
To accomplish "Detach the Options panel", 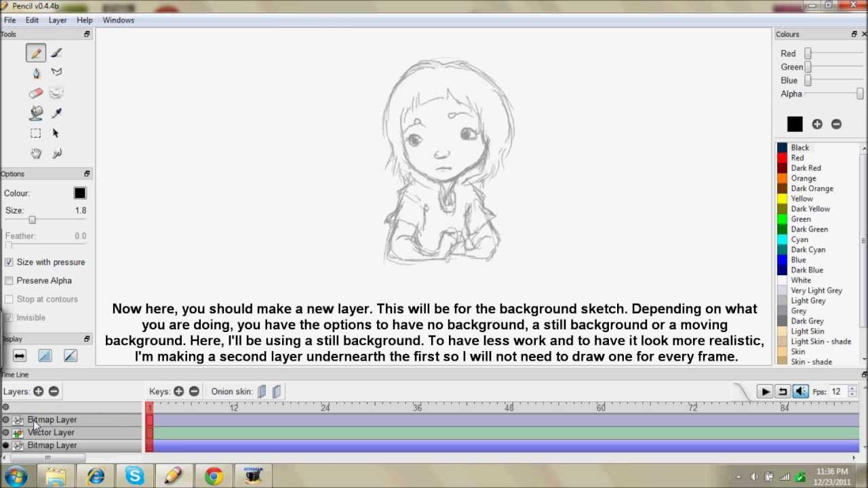I will point(87,173).
